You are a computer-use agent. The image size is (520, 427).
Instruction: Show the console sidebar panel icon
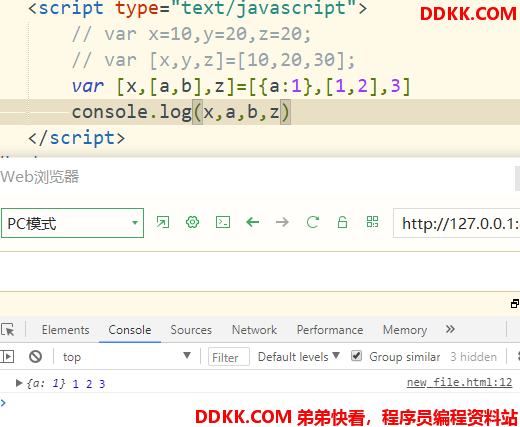[7, 357]
